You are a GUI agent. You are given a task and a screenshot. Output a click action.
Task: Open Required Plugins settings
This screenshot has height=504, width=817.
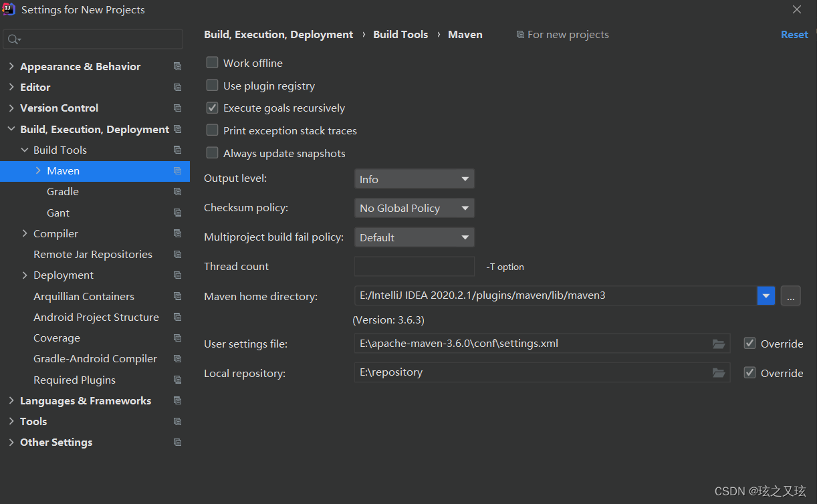click(74, 380)
